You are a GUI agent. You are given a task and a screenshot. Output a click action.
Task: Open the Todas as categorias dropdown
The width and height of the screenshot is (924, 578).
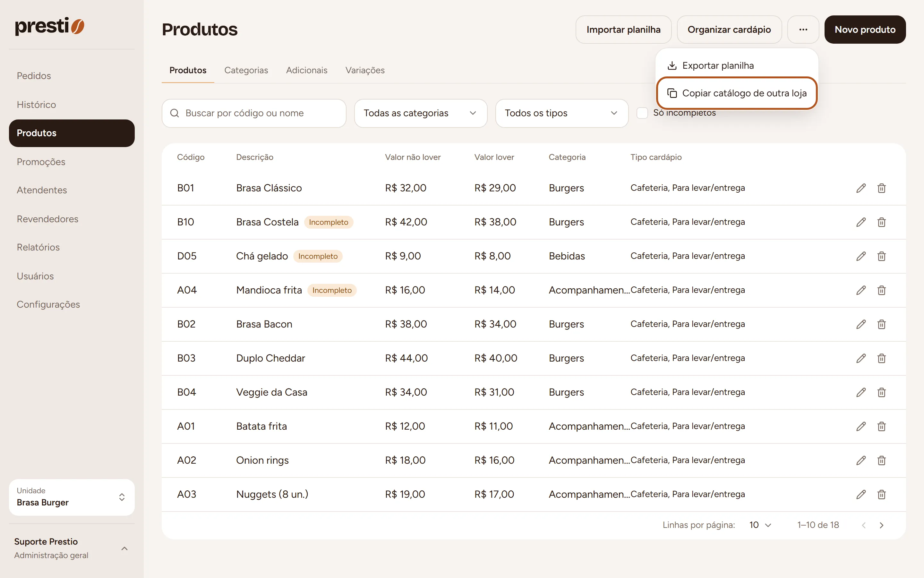click(x=420, y=113)
